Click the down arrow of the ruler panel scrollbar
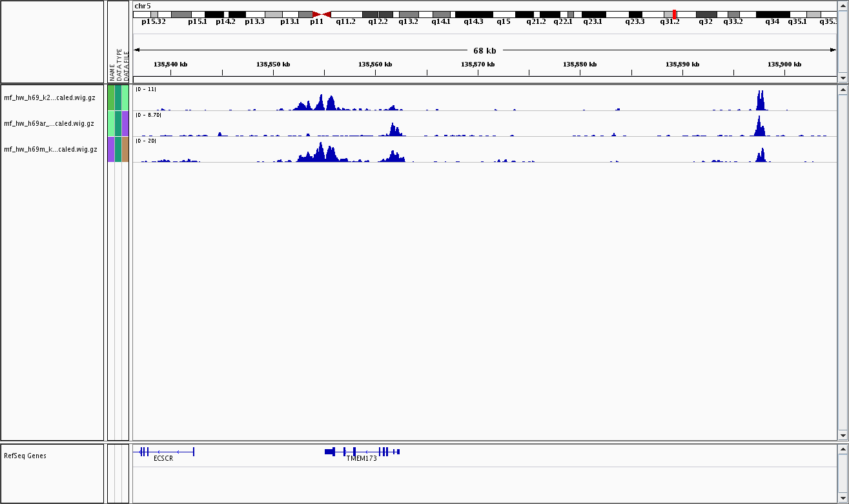849x504 pixels. (x=842, y=77)
